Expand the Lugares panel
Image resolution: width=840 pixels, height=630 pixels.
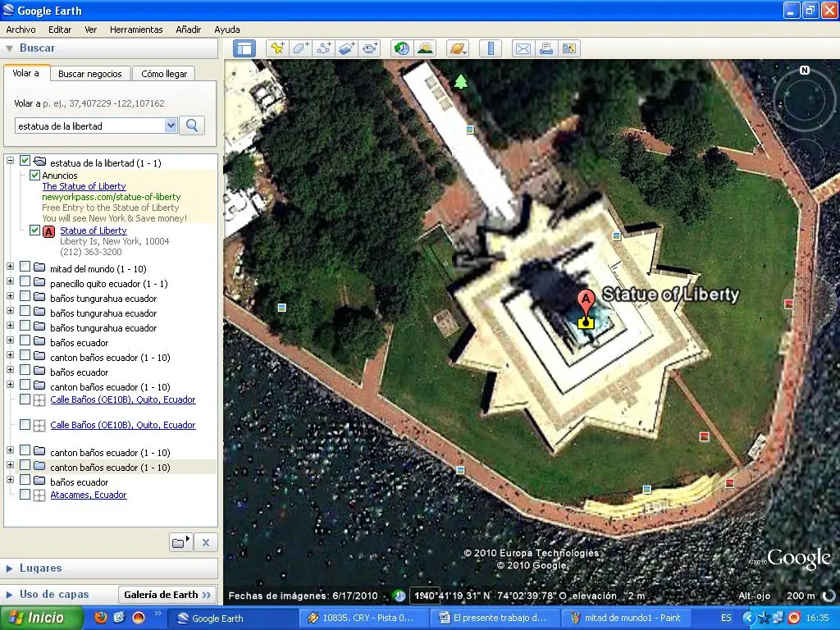9,568
